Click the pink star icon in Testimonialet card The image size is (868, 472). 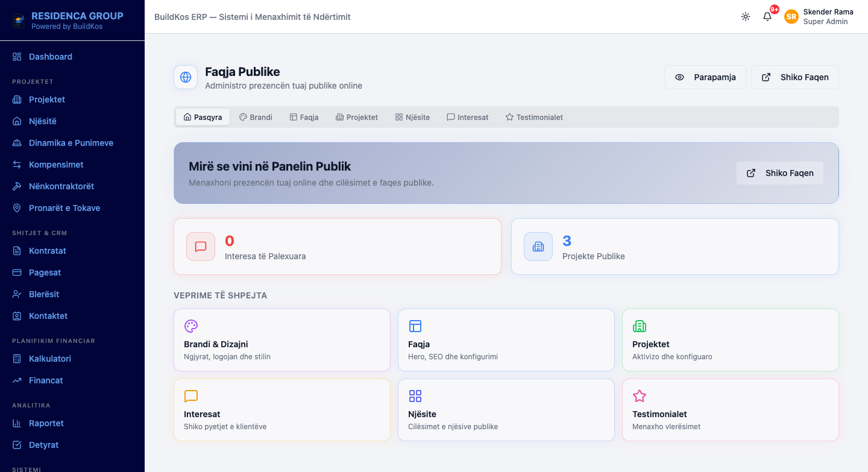[640, 396]
